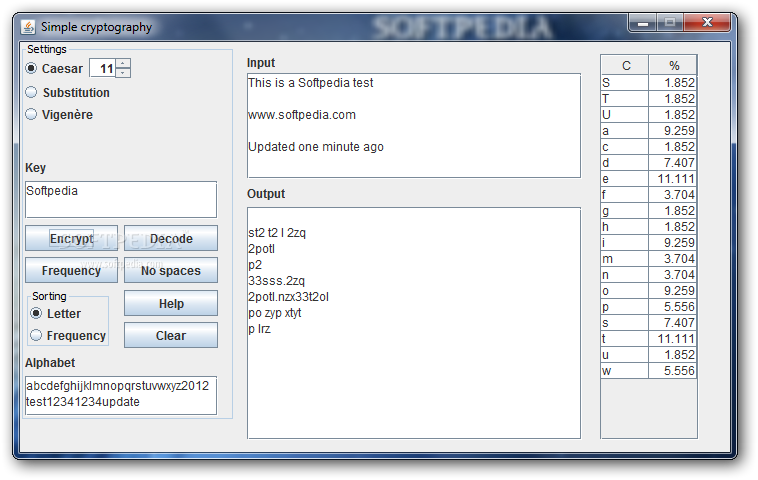Select the frequency row for 'i'

(649, 242)
